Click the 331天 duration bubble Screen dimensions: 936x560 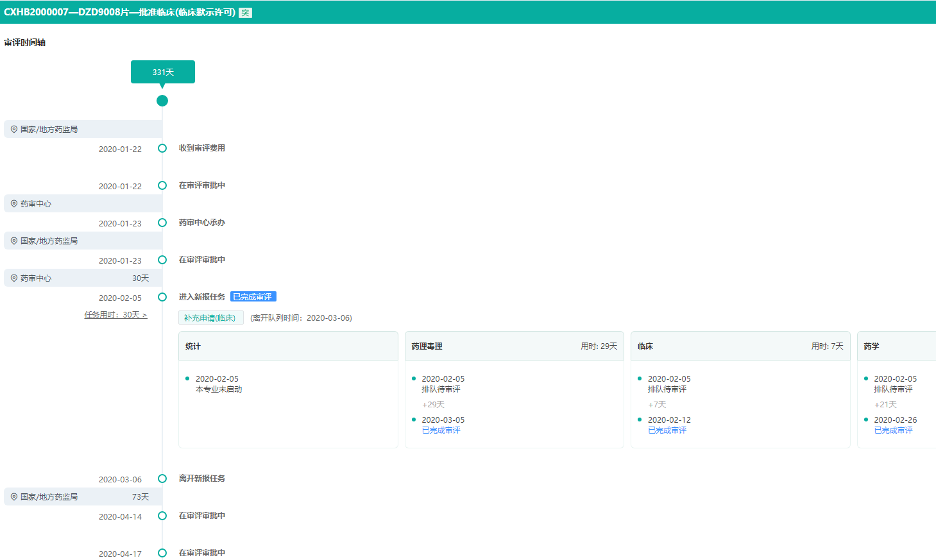coord(163,72)
